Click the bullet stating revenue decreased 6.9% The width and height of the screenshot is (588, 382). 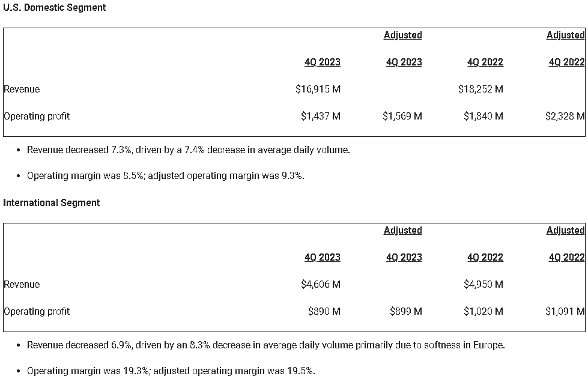coord(265,345)
